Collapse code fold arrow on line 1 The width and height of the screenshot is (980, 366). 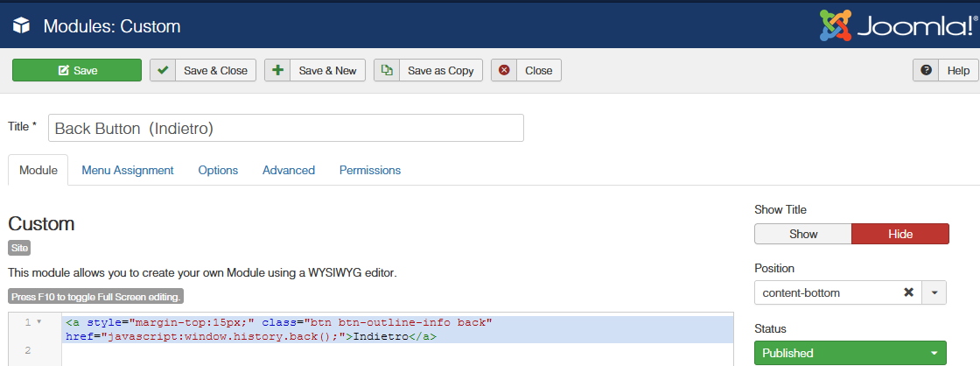pos(39,323)
